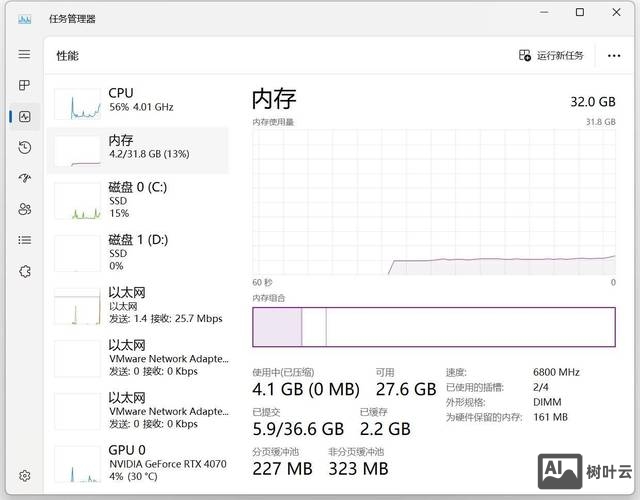Screen dimensions: 640x500
Task: Select the GPU 0 NVIDIA GeForce RTX 4070 entry
Action: tap(138, 463)
